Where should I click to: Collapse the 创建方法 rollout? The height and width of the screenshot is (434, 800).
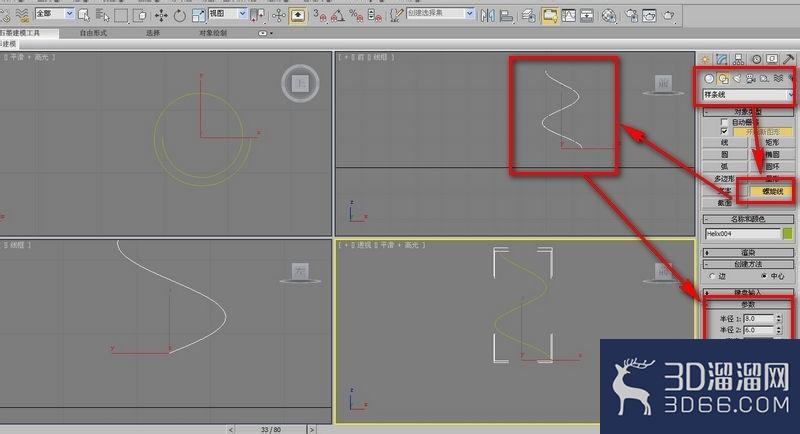(x=748, y=264)
